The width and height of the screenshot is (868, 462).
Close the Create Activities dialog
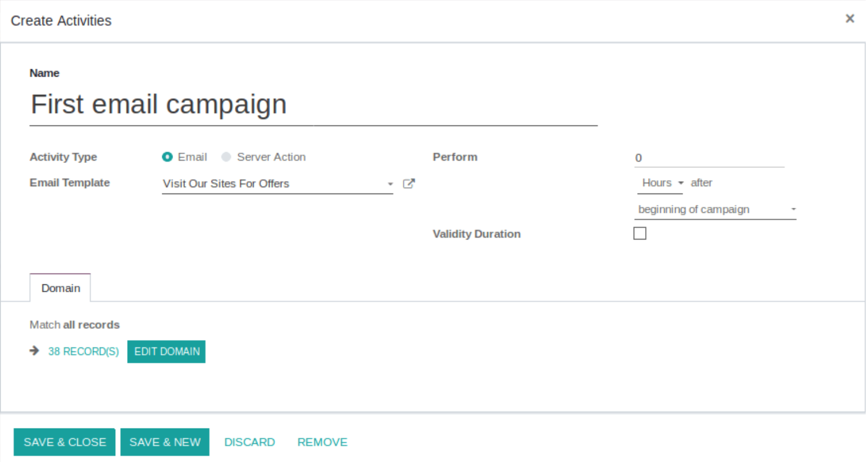849,19
